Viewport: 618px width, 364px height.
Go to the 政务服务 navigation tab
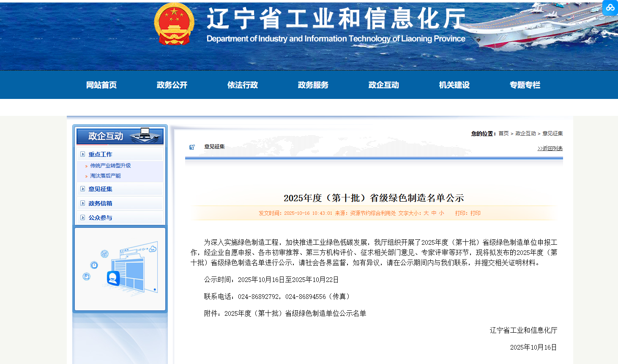tap(313, 85)
